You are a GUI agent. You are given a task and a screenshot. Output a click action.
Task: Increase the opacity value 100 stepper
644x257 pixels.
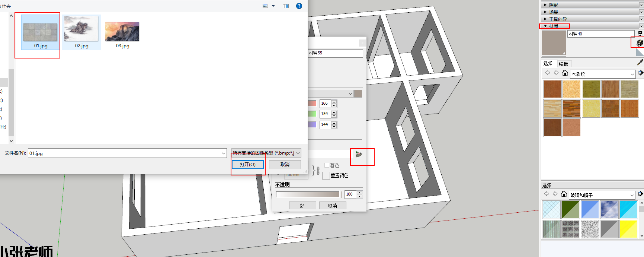[359, 193]
